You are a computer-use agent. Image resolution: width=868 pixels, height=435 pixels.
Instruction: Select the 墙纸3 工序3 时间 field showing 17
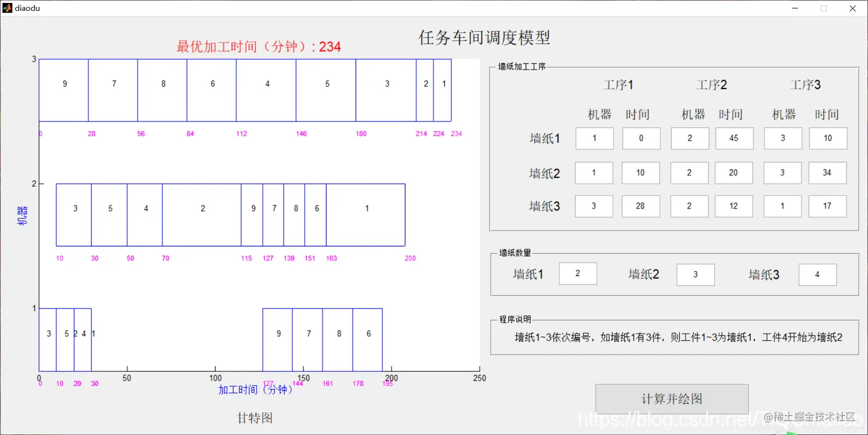[x=827, y=206]
